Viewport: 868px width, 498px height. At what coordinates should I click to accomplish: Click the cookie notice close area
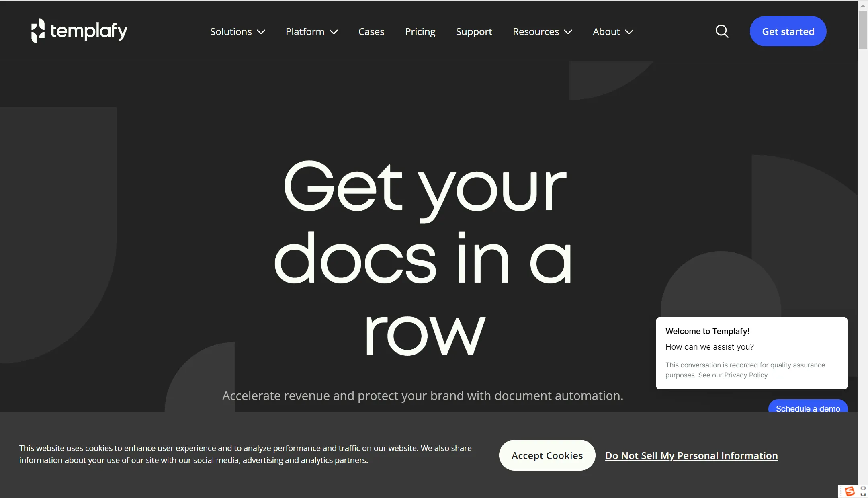click(x=547, y=455)
